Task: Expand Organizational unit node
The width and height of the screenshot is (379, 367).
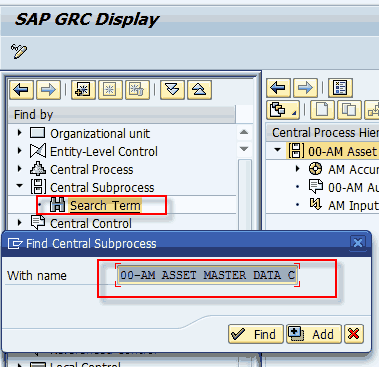Action: pos(19,133)
